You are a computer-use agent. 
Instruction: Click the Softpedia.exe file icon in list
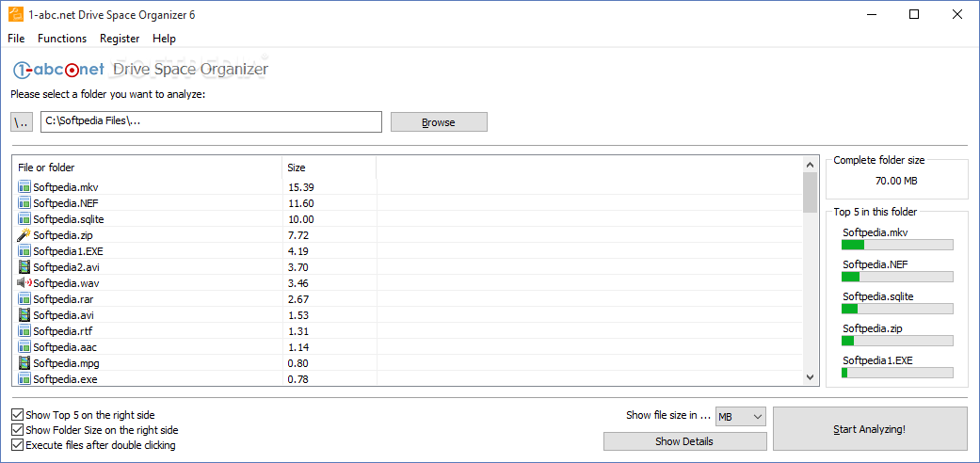coord(24,378)
